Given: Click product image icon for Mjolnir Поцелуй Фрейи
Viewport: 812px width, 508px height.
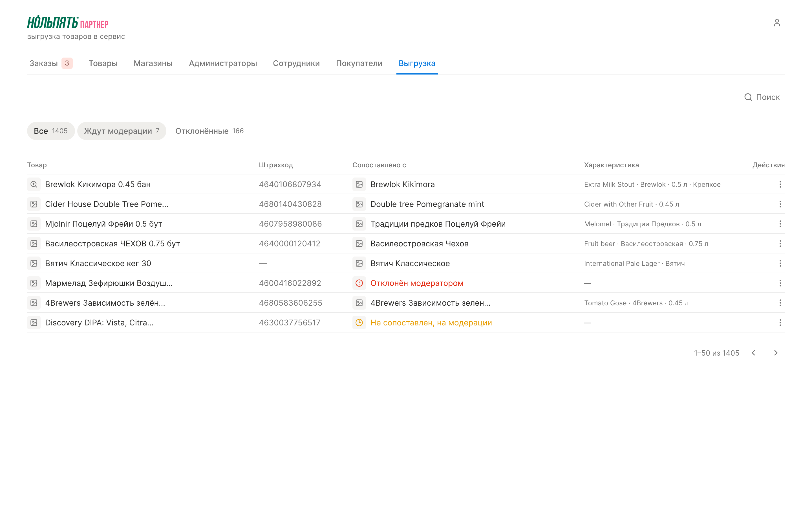Looking at the screenshot, I should tap(34, 224).
